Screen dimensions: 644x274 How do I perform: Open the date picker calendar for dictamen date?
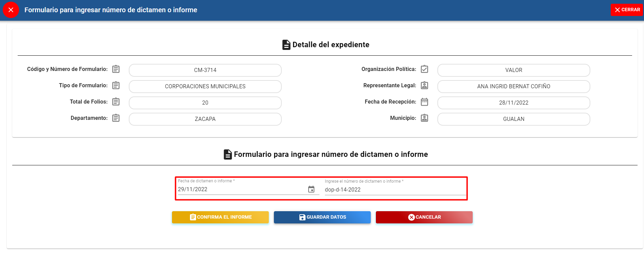point(311,189)
